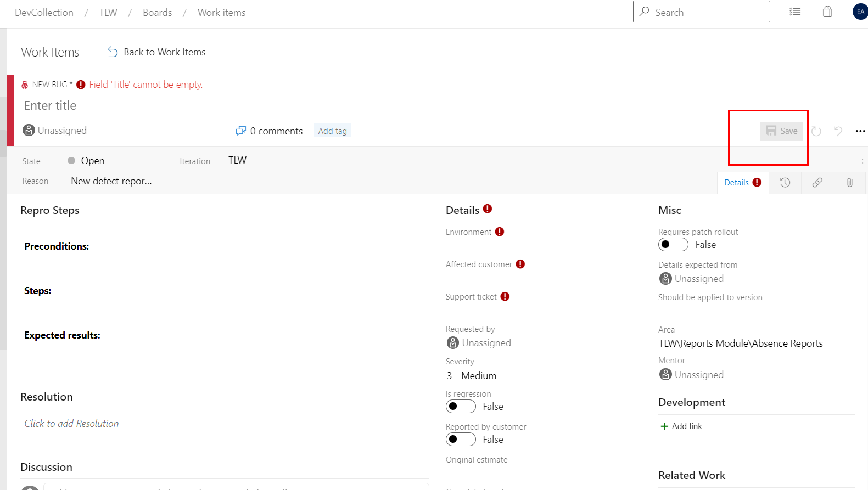The width and height of the screenshot is (868, 490).
Task: Click the Environment field input
Action: [x=542, y=246]
